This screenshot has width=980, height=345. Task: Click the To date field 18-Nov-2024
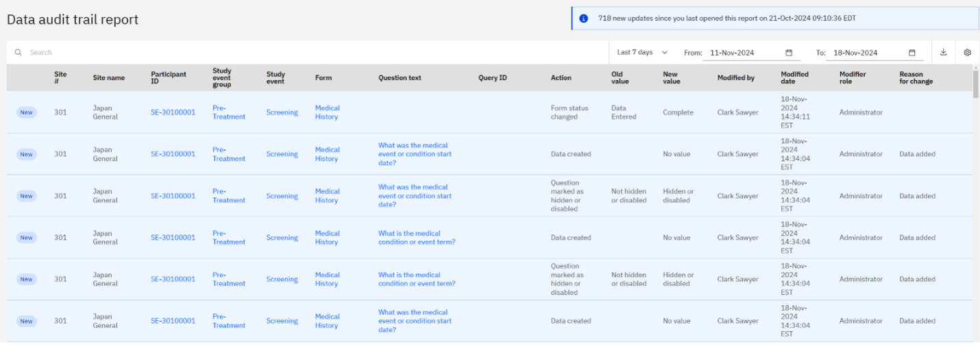pyautogui.click(x=874, y=53)
